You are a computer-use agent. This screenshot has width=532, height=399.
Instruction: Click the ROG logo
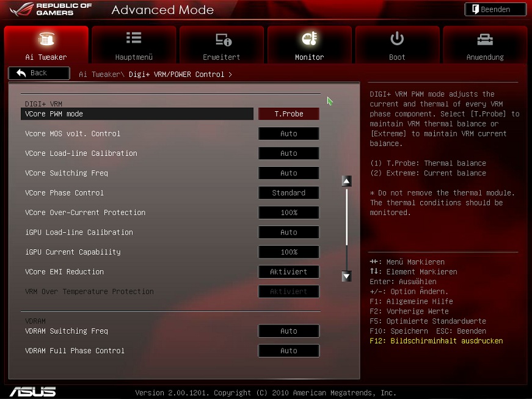51,10
